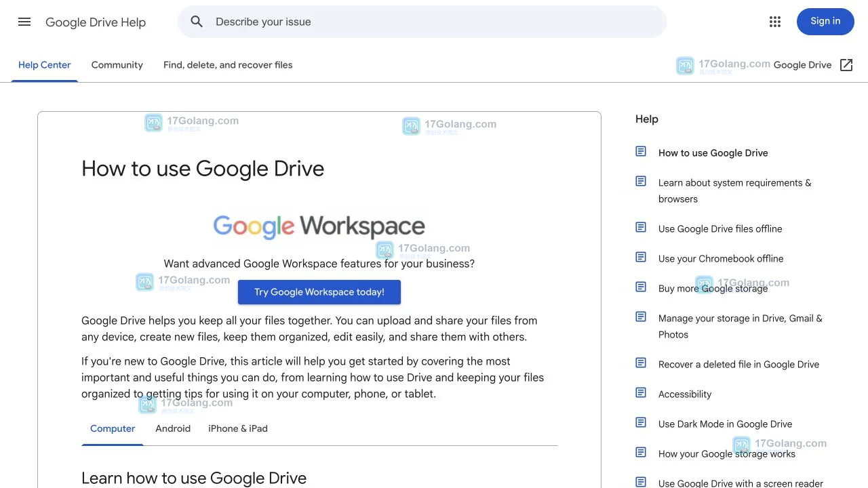This screenshot has height=488, width=868.
Task: Select the iPhone & iPad tab
Action: pyautogui.click(x=238, y=428)
